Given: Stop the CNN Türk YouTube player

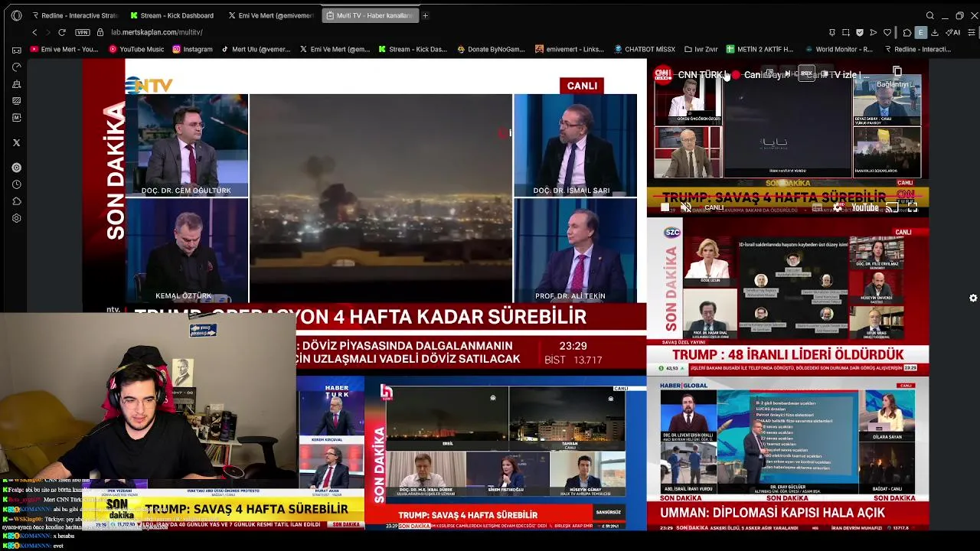Looking at the screenshot, I should pos(665,207).
